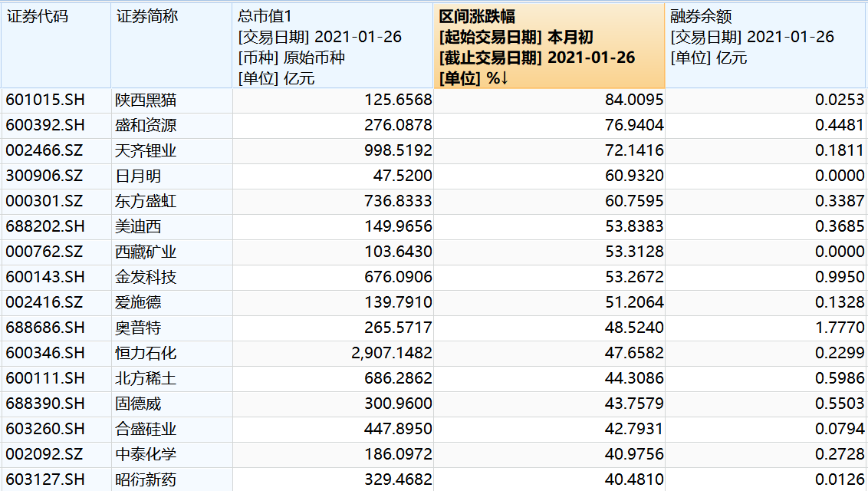Select stock code 688390.SH
Viewport: 868px width, 491px height.
point(45,404)
